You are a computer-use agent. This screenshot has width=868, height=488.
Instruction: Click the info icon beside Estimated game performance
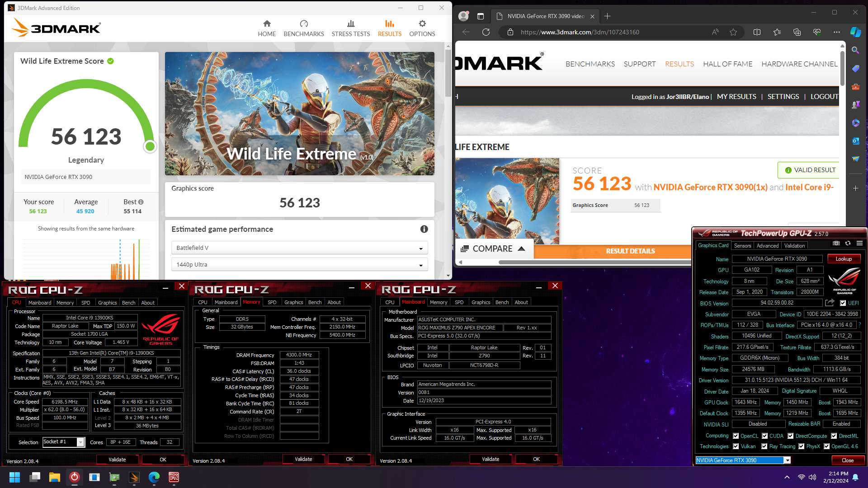(x=424, y=229)
